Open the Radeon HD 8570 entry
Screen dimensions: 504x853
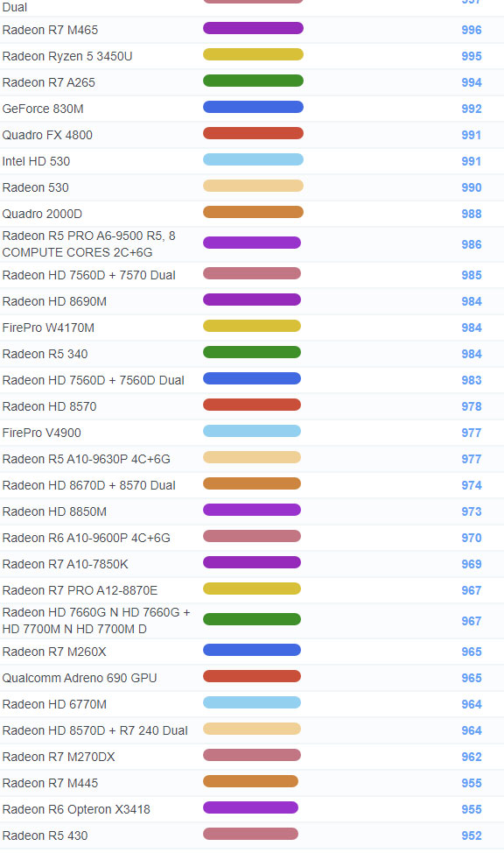(49, 405)
